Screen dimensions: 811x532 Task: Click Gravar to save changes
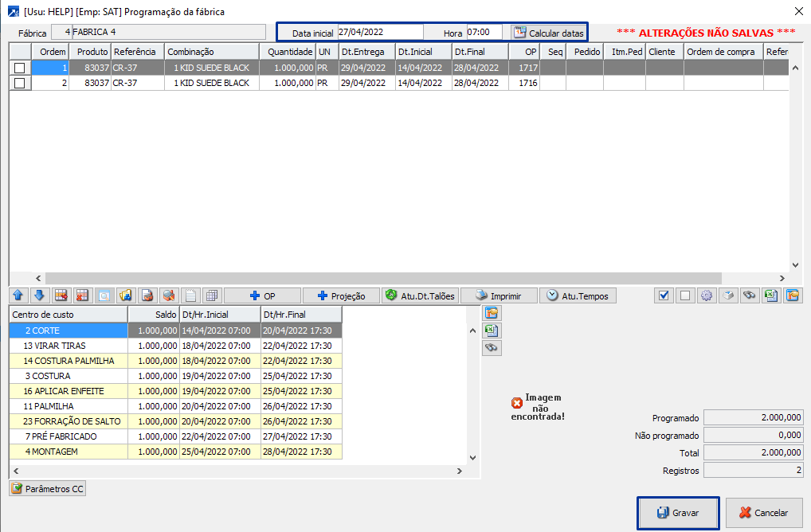click(678, 513)
